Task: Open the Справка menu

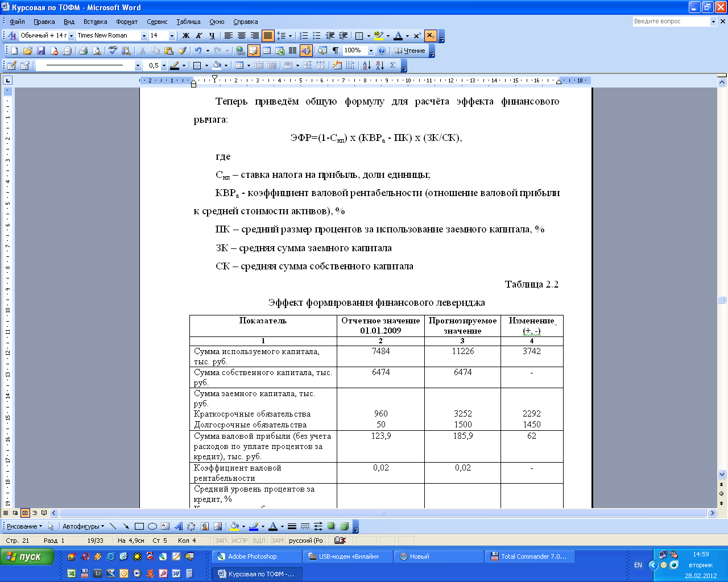Action: pyautogui.click(x=245, y=22)
